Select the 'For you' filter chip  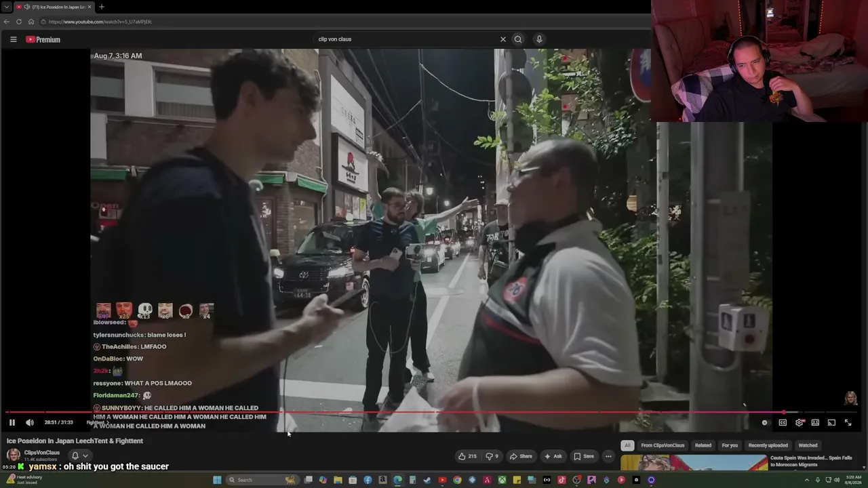(730, 445)
